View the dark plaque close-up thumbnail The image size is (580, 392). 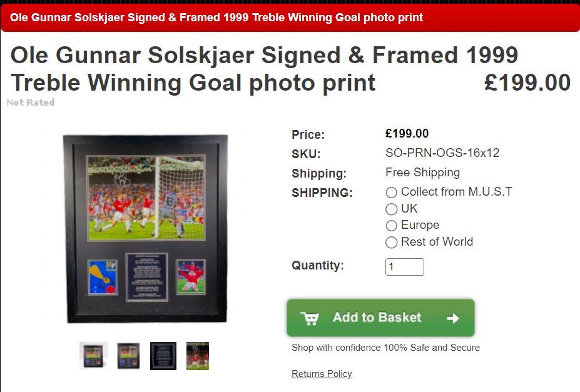coord(163,356)
